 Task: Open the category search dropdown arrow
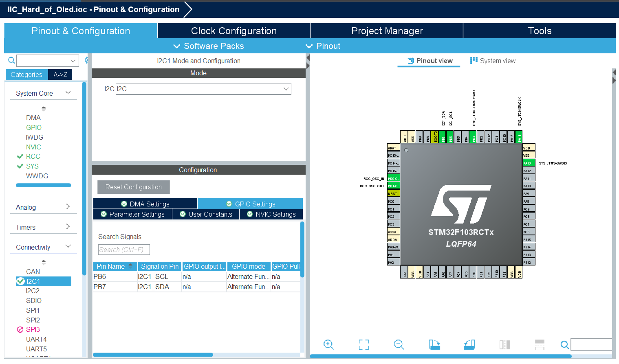pos(73,61)
